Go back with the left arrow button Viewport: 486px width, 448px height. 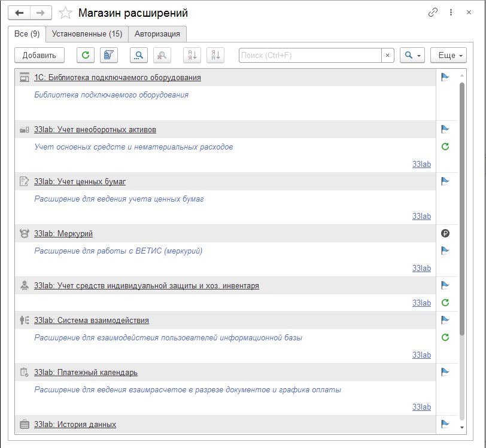[x=19, y=13]
